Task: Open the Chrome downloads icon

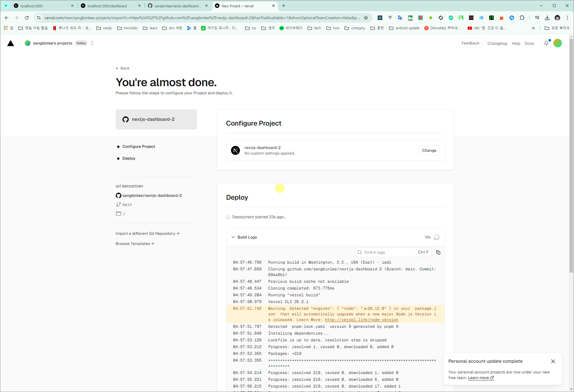Action: 547,18
